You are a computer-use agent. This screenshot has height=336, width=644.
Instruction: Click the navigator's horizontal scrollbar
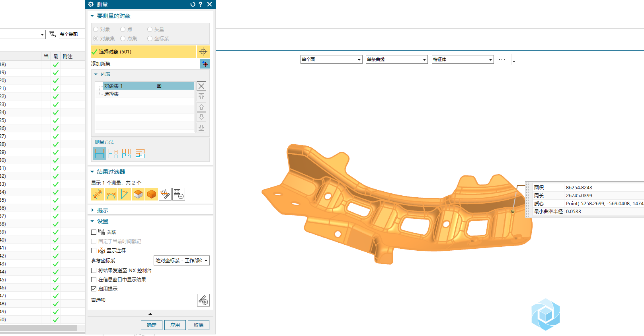click(39, 328)
